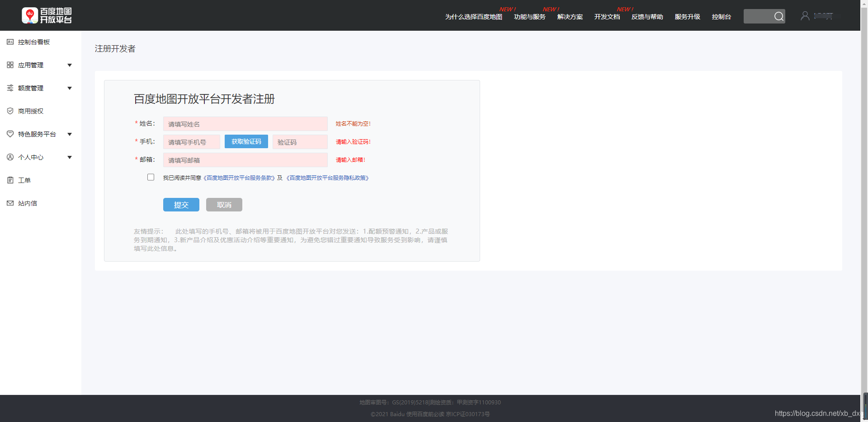Click the 站内信 envelope icon
Image resolution: width=868 pixels, height=422 pixels.
coord(10,203)
